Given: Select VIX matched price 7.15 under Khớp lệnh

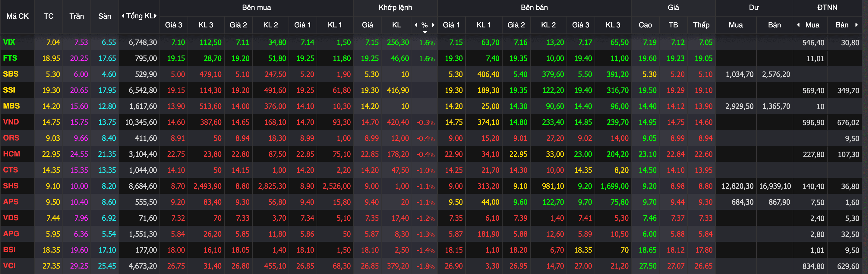Looking at the screenshot, I should [372, 43].
